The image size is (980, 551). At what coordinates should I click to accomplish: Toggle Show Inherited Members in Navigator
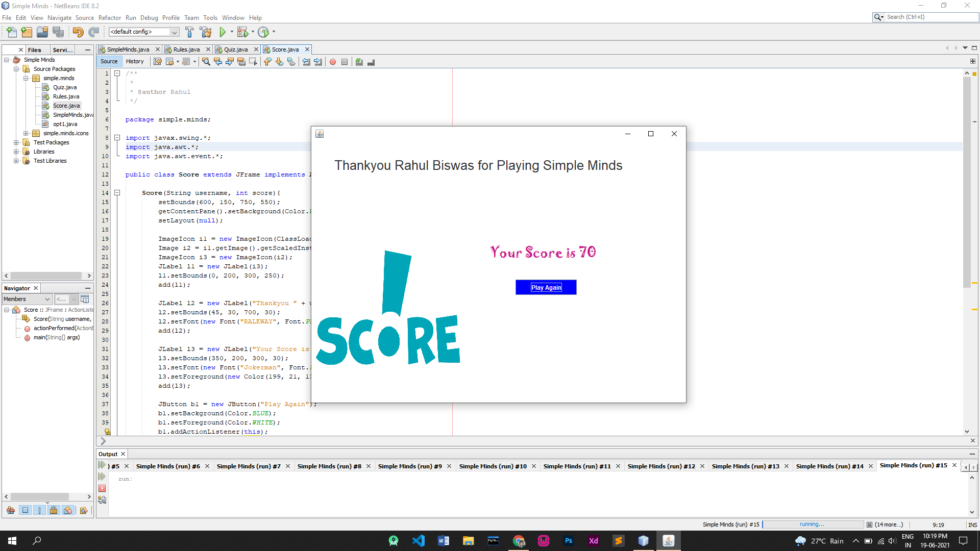(11, 510)
